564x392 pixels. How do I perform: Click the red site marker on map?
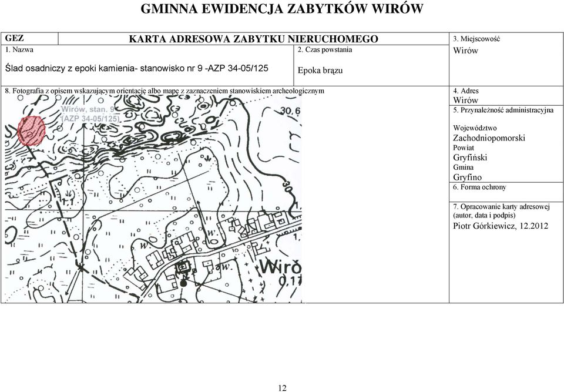click(31, 130)
